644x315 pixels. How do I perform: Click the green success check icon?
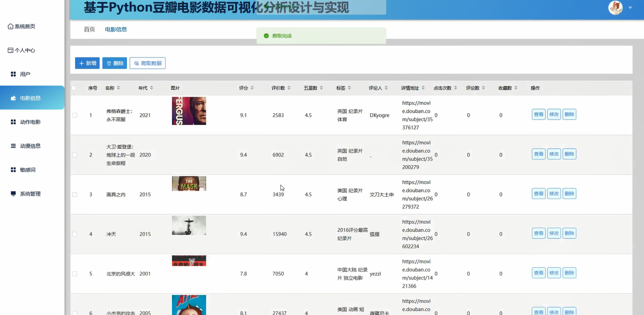point(266,36)
